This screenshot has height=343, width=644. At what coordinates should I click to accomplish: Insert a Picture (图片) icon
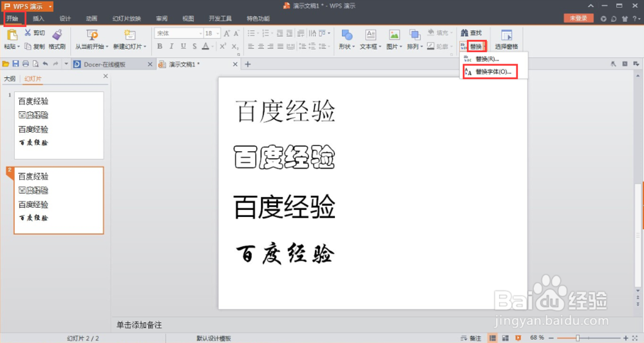[394, 35]
